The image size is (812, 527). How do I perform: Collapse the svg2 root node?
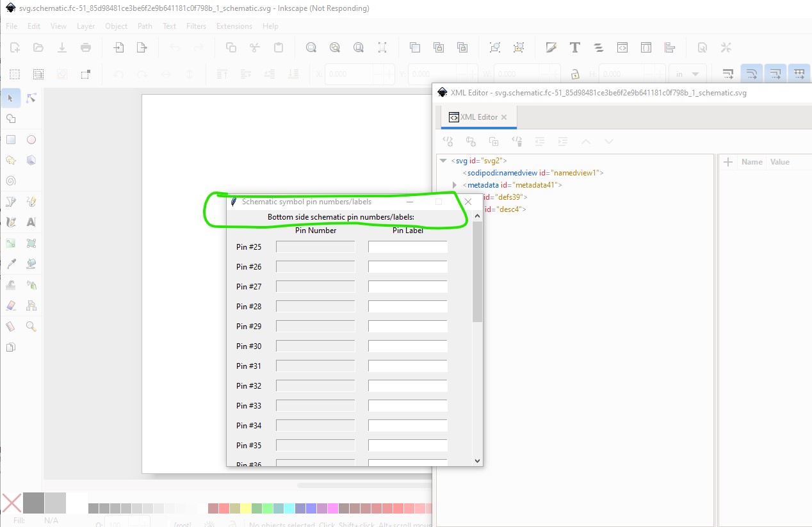click(443, 161)
